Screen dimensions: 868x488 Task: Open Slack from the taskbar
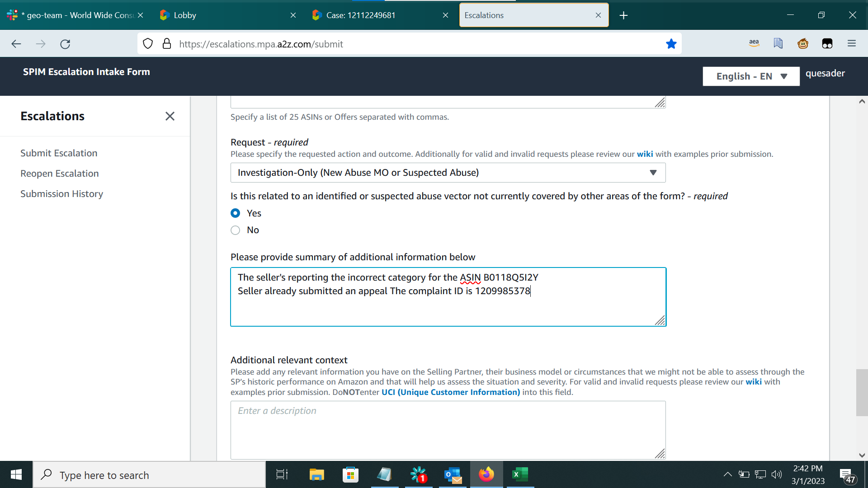(419, 474)
